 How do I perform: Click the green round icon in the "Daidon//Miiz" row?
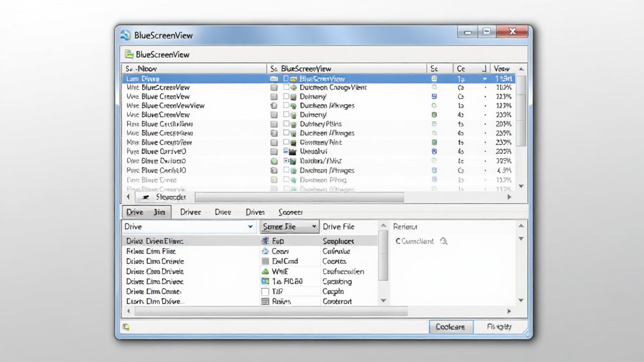tap(274, 162)
